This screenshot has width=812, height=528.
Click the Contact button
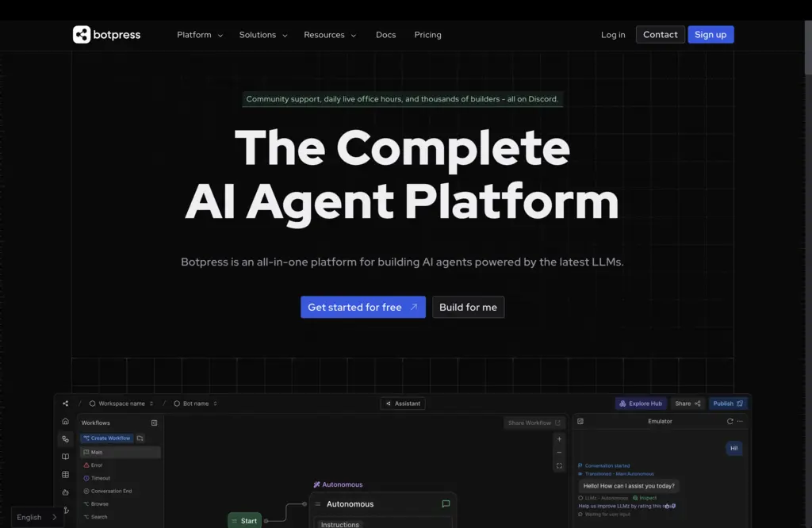pos(661,35)
